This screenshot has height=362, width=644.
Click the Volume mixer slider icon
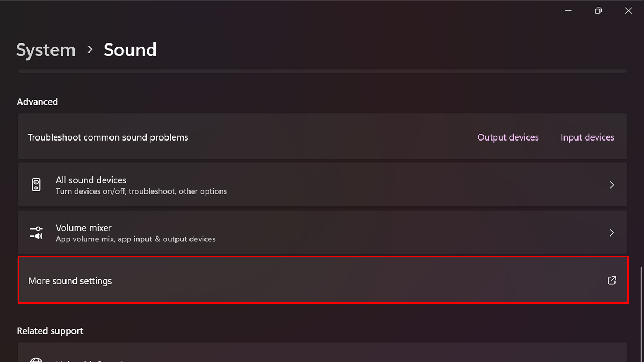point(36,233)
